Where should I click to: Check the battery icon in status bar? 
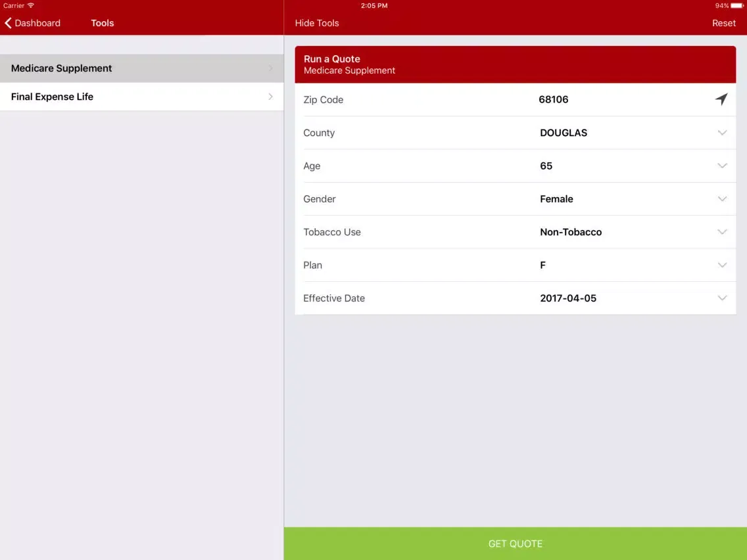coord(737,6)
